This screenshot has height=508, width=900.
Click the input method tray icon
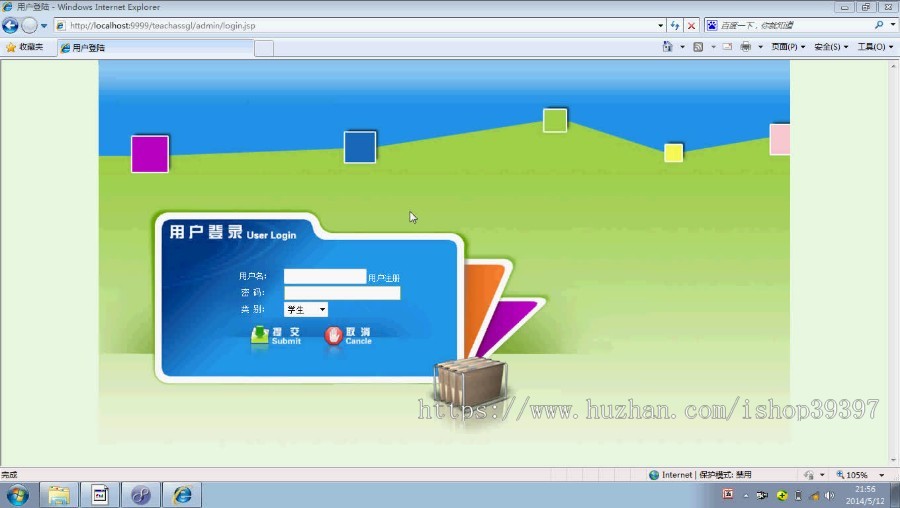728,494
